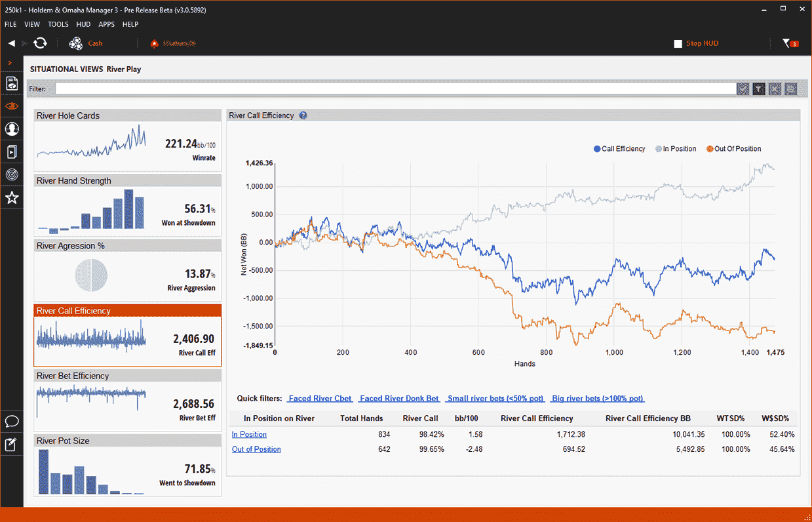The height and width of the screenshot is (522, 812).
Task: Toggle the Stop HUD checkbox
Action: coord(678,44)
